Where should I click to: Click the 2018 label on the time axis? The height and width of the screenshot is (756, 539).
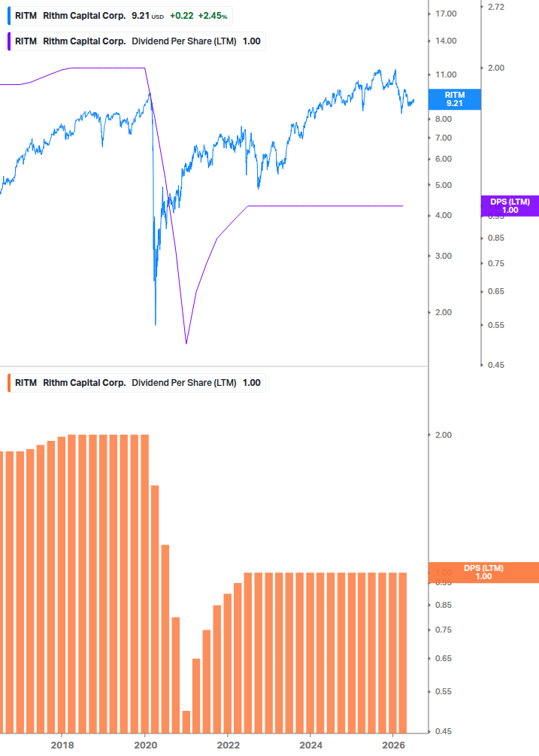coord(62,745)
